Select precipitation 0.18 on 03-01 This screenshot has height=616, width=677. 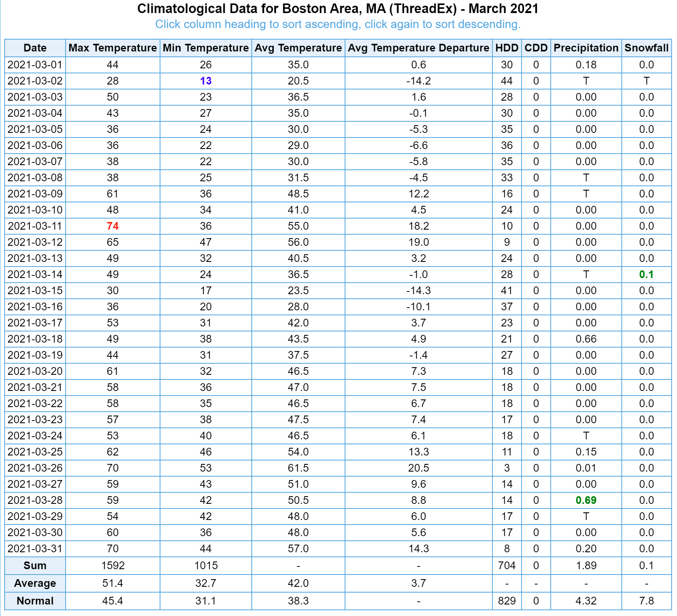(586, 65)
